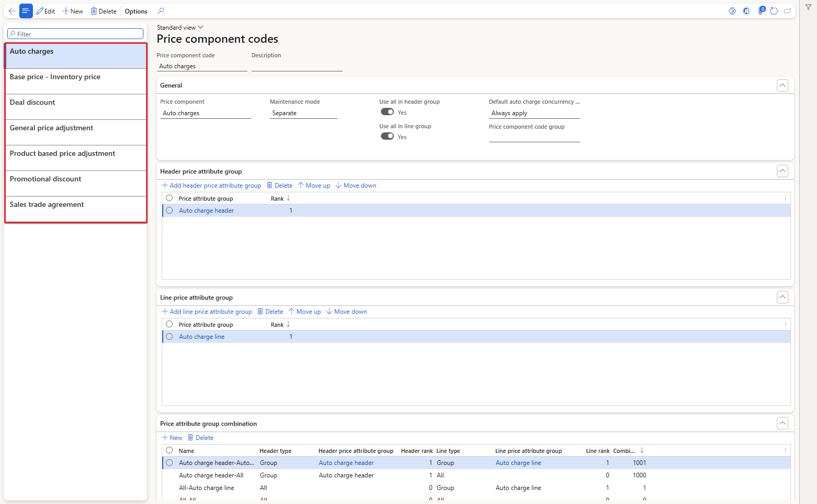Sort by Combi... column arrow
The image size is (817, 504).
[x=642, y=450]
